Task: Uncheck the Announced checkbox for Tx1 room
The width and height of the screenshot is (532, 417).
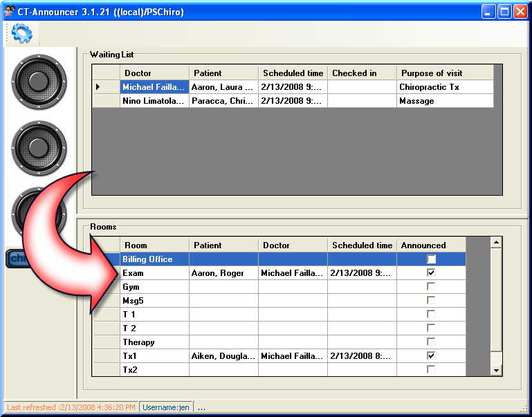Action: point(431,356)
